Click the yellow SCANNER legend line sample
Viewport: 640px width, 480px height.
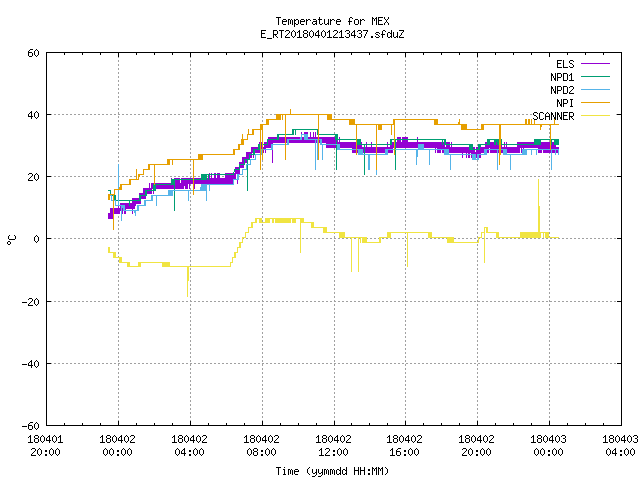pyautogui.click(x=595, y=116)
